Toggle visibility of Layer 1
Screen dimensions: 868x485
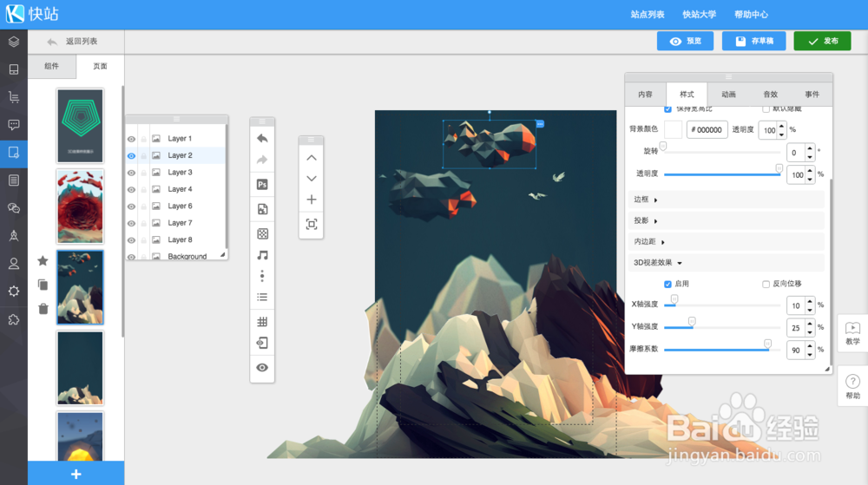pos(131,140)
